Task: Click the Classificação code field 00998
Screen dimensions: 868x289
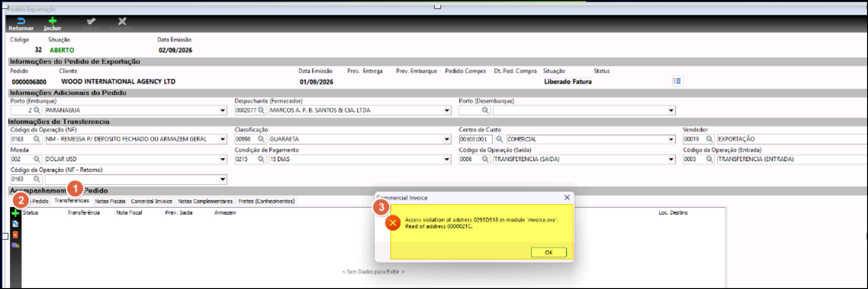Action: [245, 139]
